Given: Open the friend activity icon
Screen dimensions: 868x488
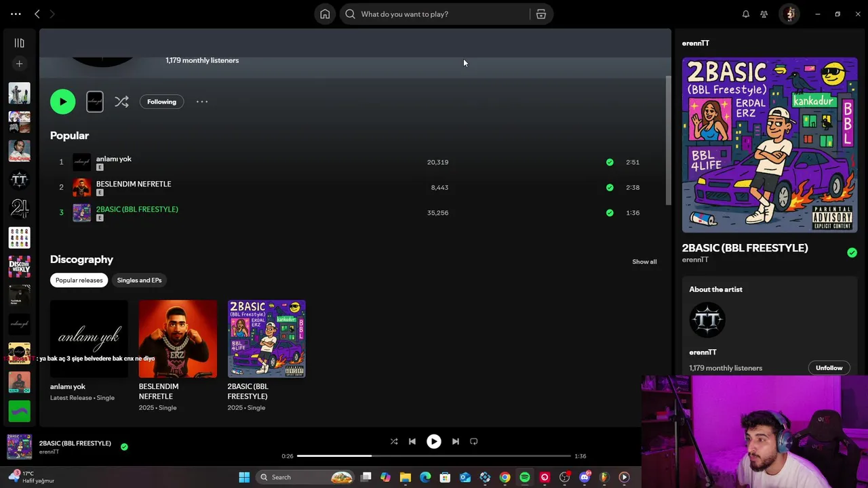Looking at the screenshot, I should (764, 14).
